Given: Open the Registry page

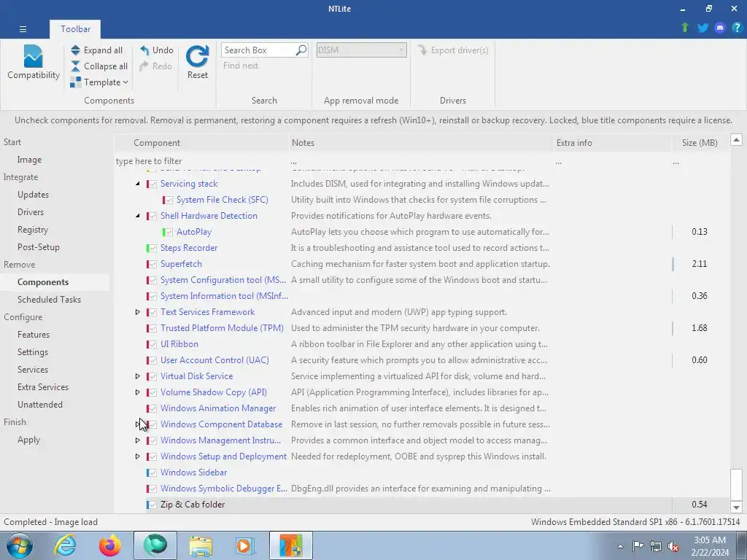Looking at the screenshot, I should click(x=33, y=230).
